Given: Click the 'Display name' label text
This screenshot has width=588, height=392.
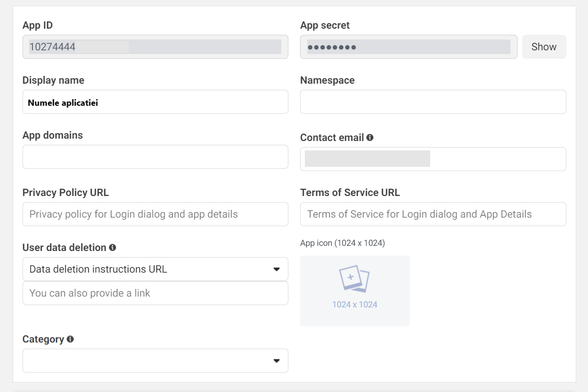Looking at the screenshot, I should tap(53, 80).
